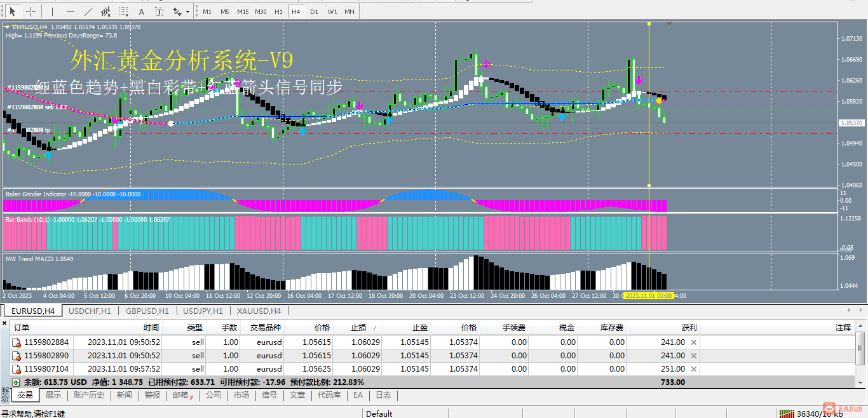Click the Default profile in status bar
Viewport: 868px width, 418px height.
click(379, 414)
